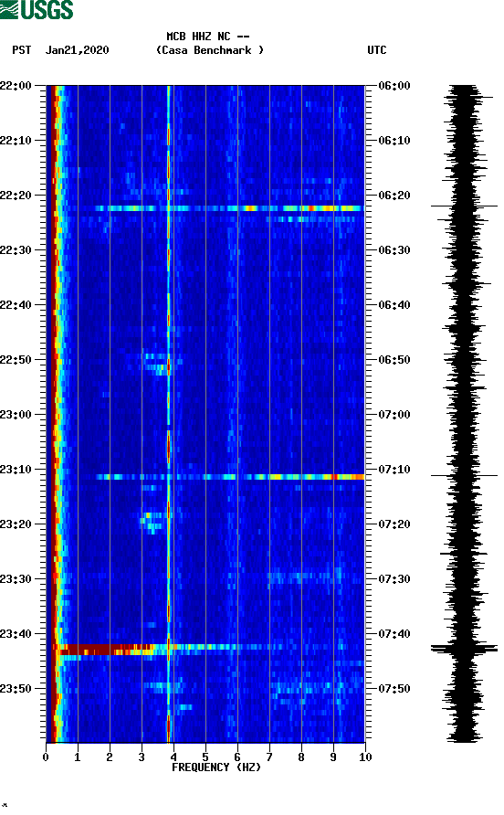Click the 22:40 PST time label
Screen dimensions: 504x815
pyautogui.click(x=16, y=305)
